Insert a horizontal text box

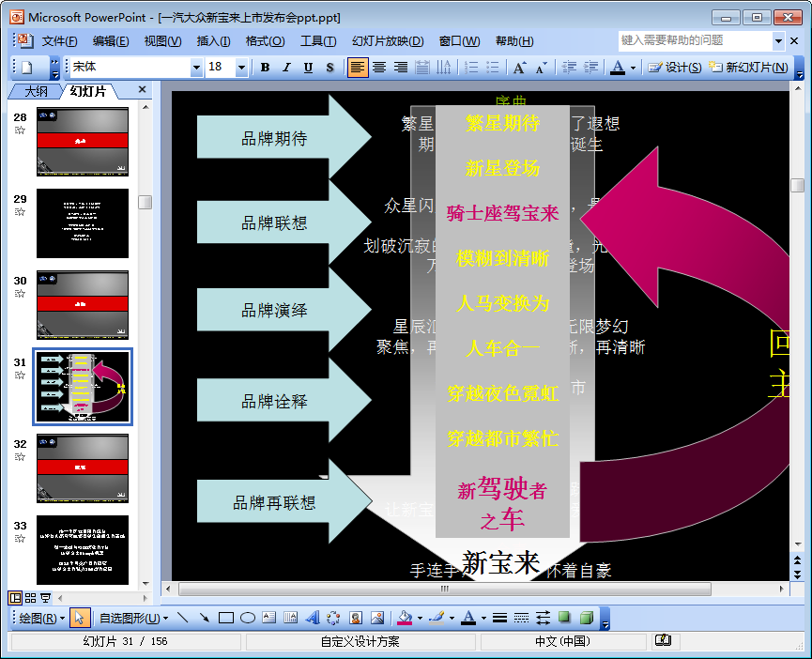point(268,618)
